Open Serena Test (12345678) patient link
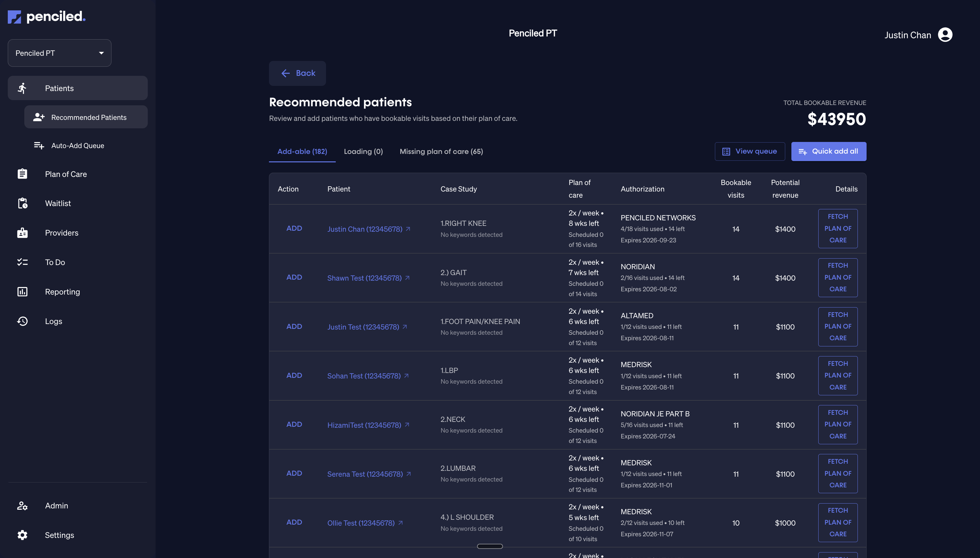This screenshot has height=558, width=980. click(x=365, y=474)
